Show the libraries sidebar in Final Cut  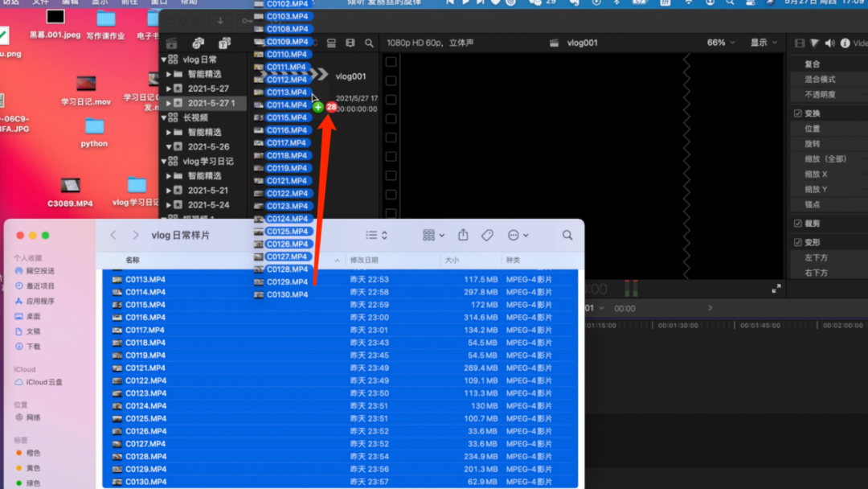pos(172,43)
